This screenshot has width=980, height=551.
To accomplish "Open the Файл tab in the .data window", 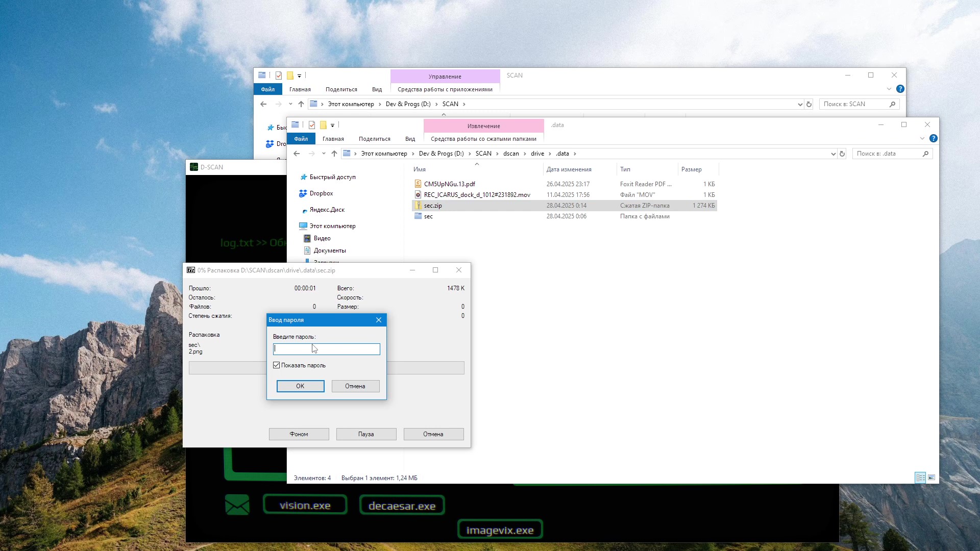I will point(301,139).
